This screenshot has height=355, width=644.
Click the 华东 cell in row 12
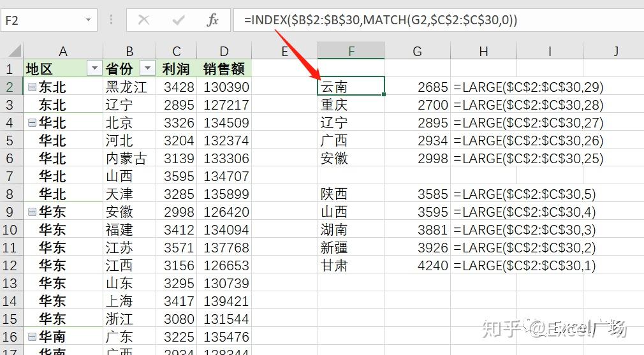63,265
